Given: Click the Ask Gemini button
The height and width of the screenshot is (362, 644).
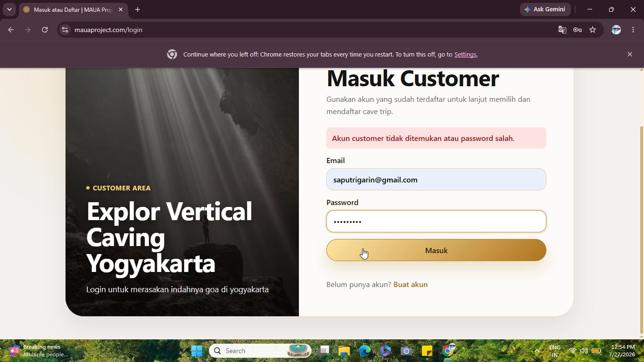Looking at the screenshot, I should (x=545, y=9).
